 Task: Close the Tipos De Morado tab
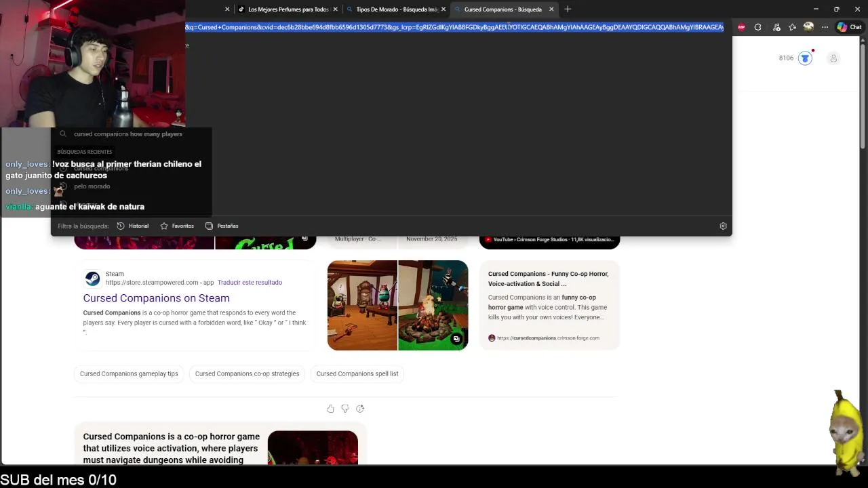[x=443, y=9]
